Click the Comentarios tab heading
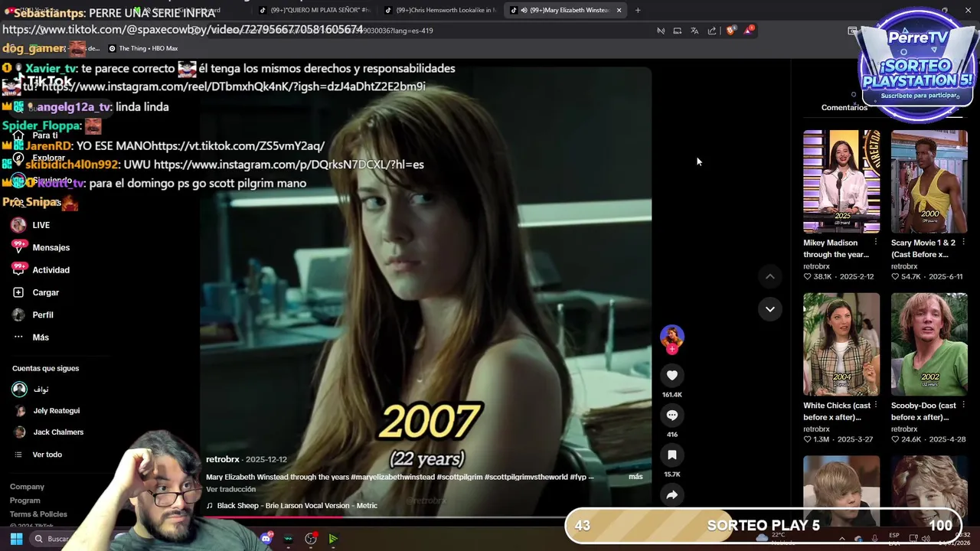The width and height of the screenshot is (980, 551). 844,107
